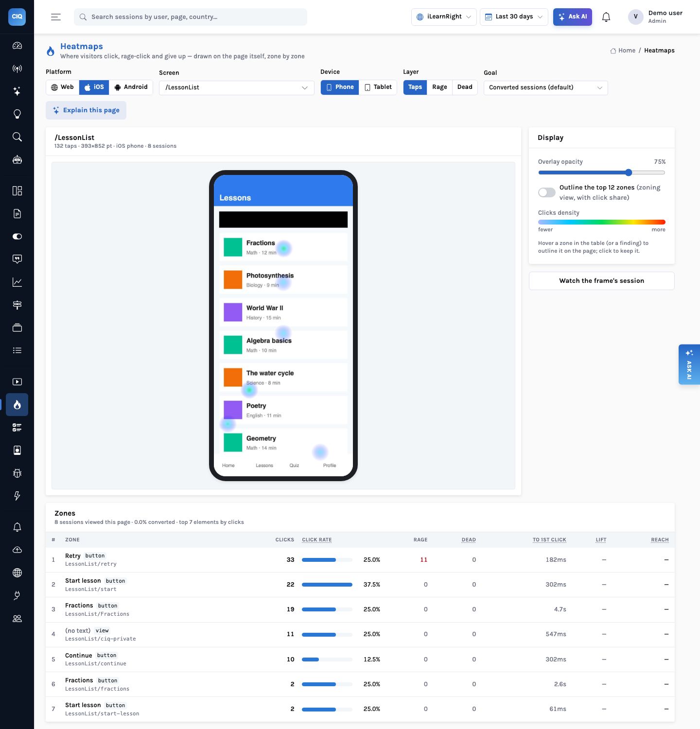700x729 pixels.
Task: Click the magnifier search icon in sidebar
Action: click(x=17, y=137)
